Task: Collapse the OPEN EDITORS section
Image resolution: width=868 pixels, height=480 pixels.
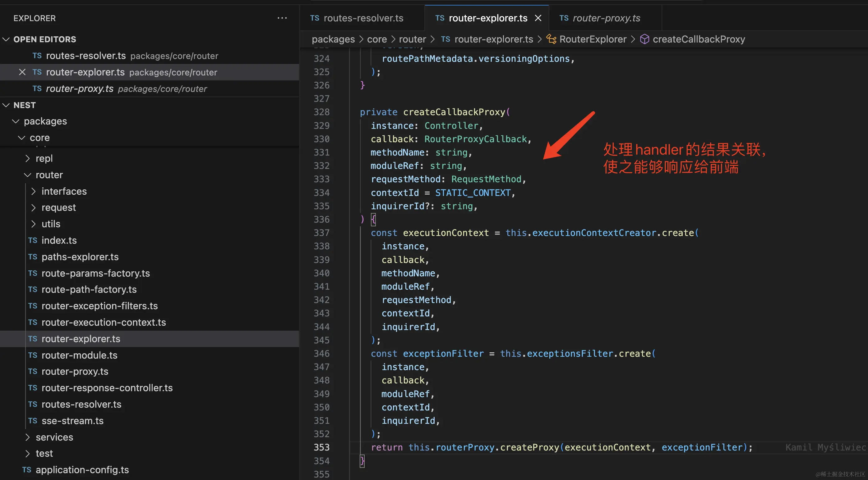Action: pyautogui.click(x=6, y=39)
